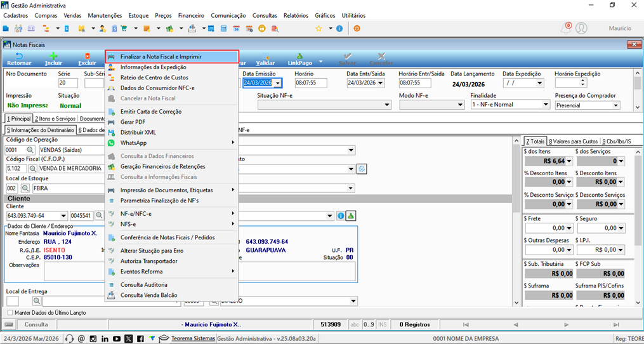The height and width of the screenshot is (344, 644).
Task: Click the LinkPago money bag icon
Action: [299, 56]
